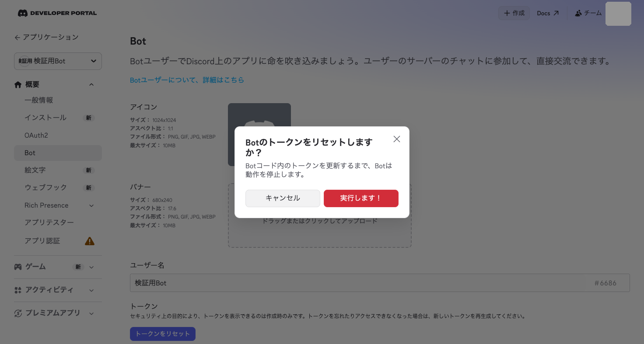Expand the プレミアムアプリ section chevron
Viewport: 644px width, 344px height.
click(x=91, y=313)
